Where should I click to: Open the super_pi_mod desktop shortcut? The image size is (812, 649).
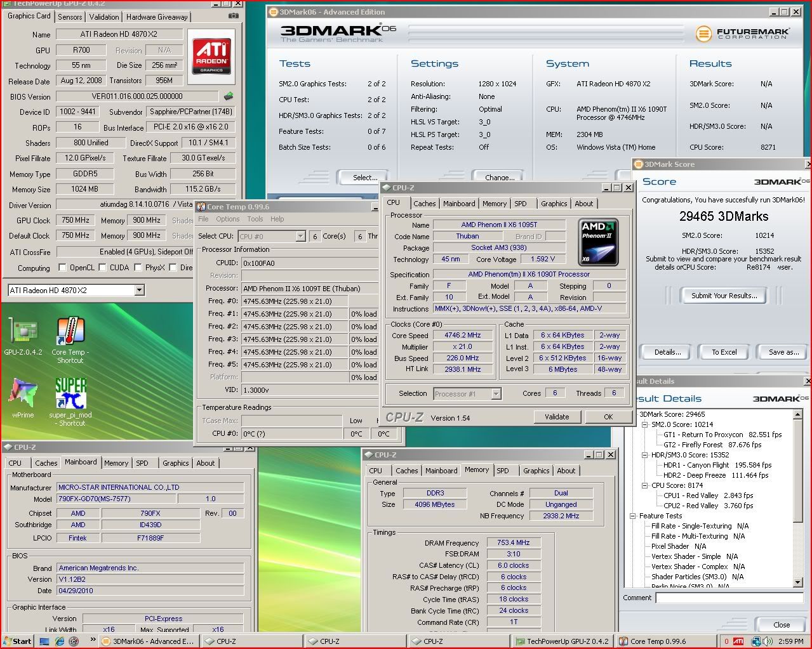pyautogui.click(x=70, y=402)
